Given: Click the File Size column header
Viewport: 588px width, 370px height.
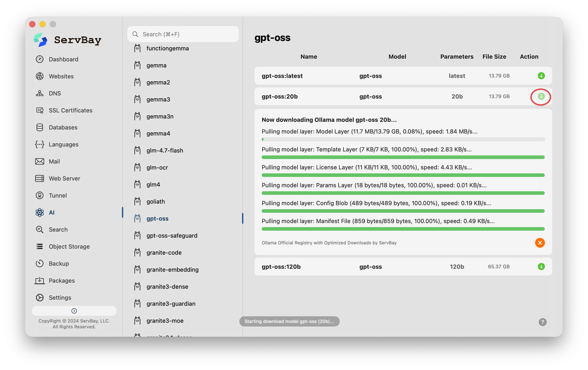Looking at the screenshot, I should click(x=494, y=57).
